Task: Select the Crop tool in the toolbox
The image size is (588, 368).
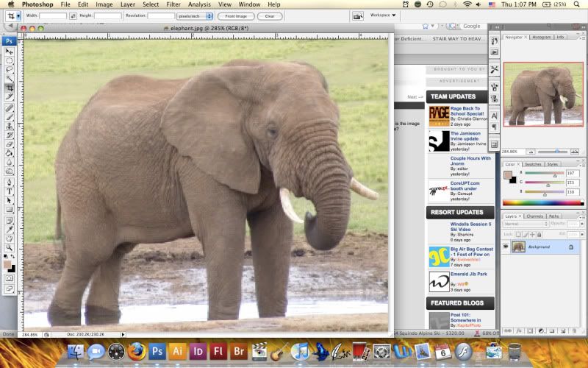Action: click(x=10, y=88)
